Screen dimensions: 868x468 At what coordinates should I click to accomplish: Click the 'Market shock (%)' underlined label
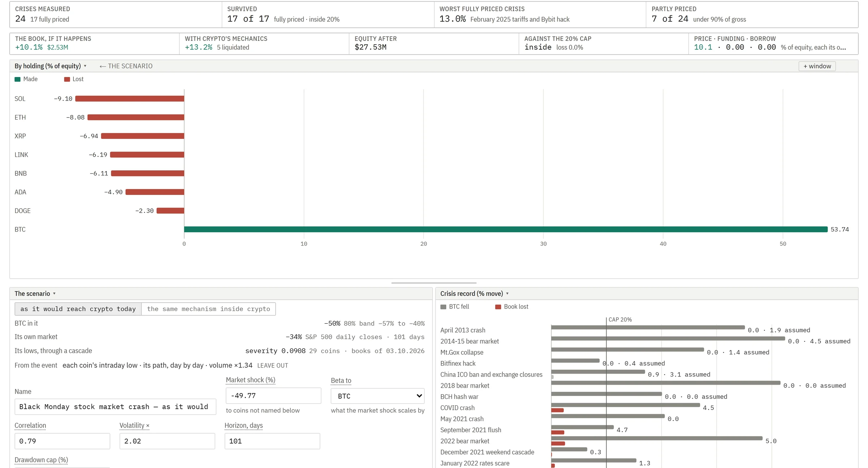[251, 380]
